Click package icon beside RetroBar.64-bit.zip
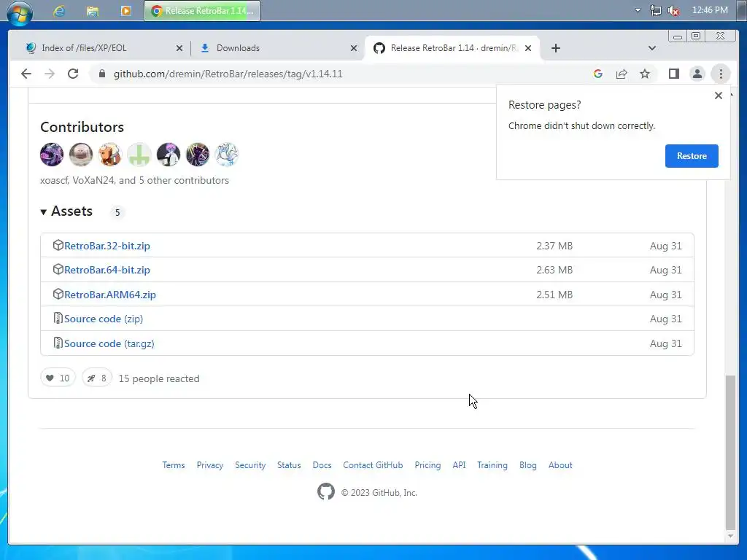 pos(58,269)
